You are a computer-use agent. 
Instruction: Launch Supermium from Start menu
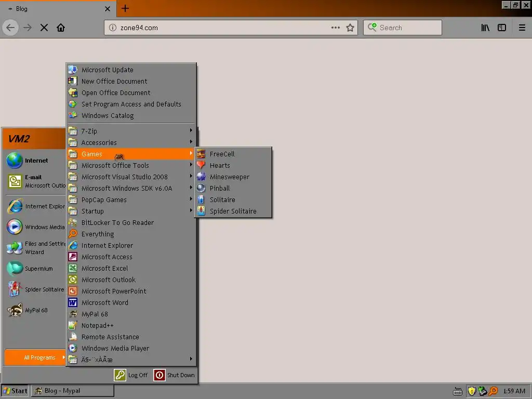[x=35, y=269]
